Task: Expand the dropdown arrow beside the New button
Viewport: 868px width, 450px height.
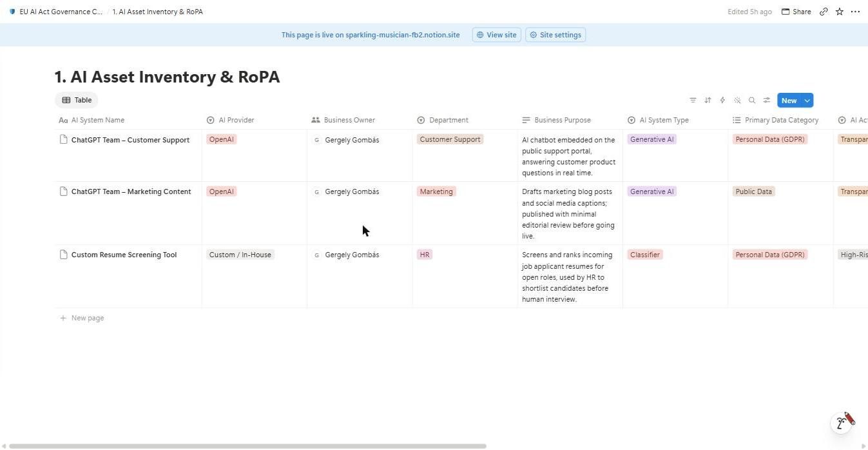Action: pyautogui.click(x=807, y=101)
